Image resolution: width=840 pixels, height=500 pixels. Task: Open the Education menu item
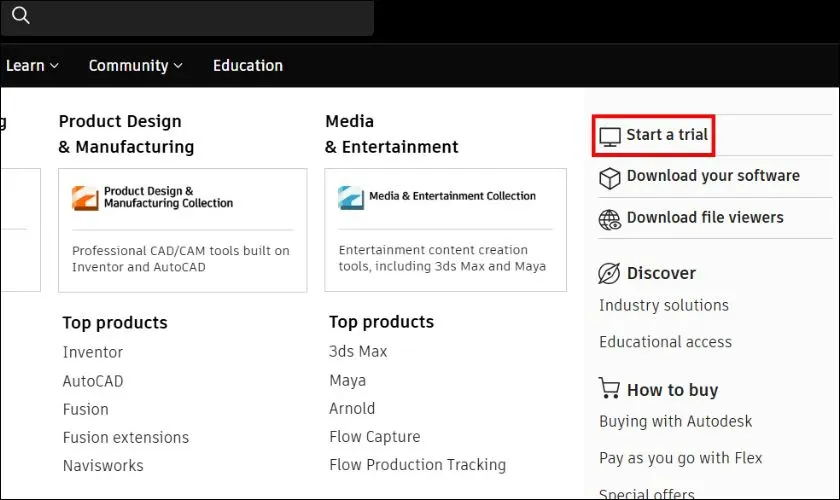(247, 66)
